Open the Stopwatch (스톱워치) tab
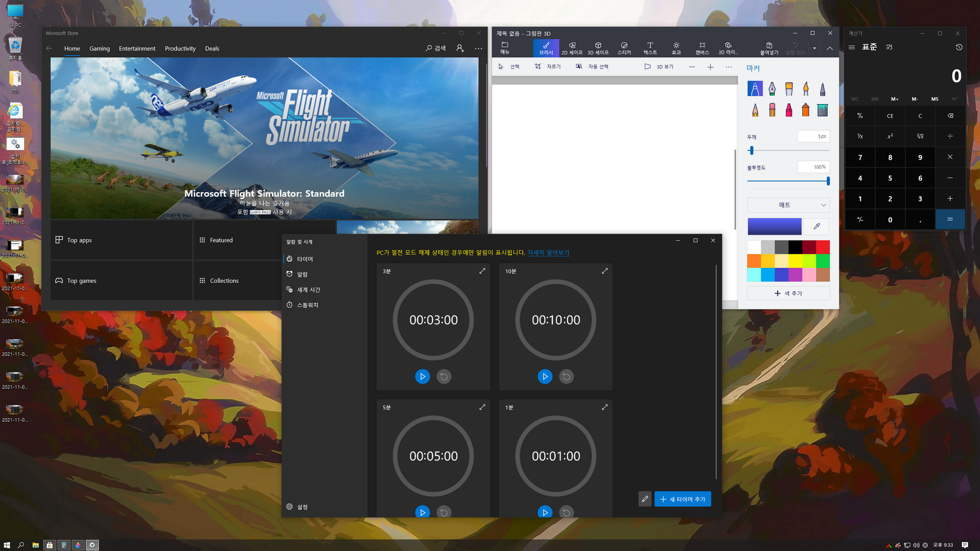Image resolution: width=980 pixels, height=551 pixels. (x=325, y=305)
